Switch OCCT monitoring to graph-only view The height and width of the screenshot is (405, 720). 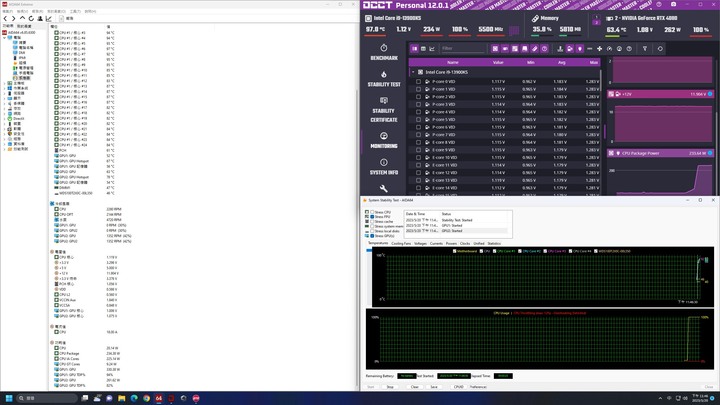pos(432,49)
